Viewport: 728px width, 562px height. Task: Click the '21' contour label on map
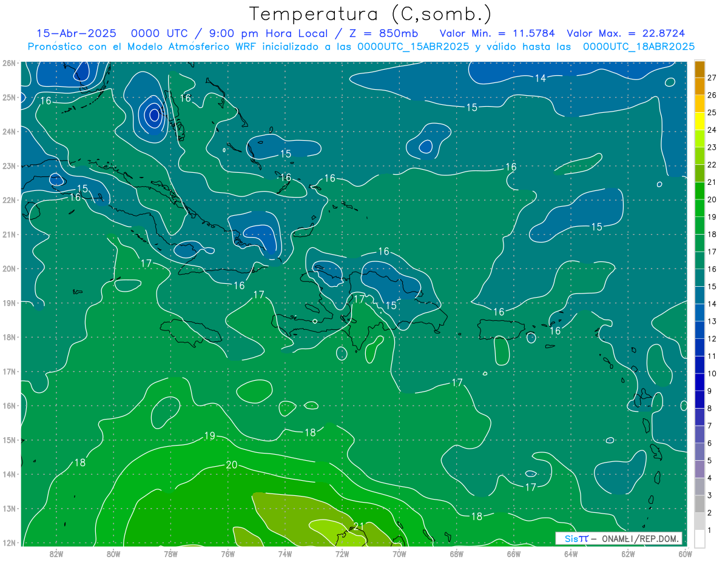[x=359, y=526]
